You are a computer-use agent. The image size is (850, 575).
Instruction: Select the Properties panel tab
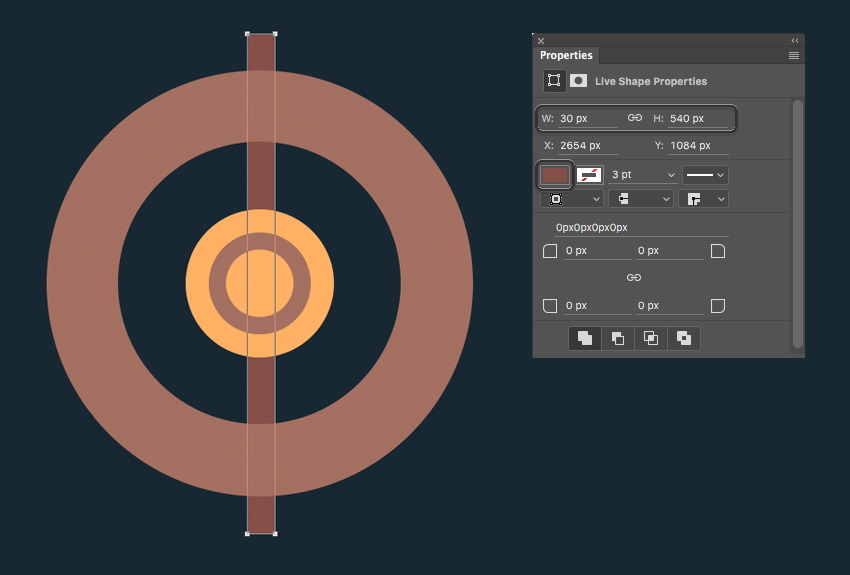click(566, 56)
